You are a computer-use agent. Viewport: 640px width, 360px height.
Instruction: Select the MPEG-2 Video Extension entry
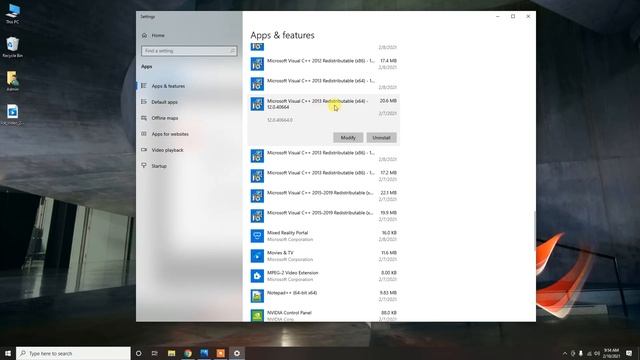[324, 276]
